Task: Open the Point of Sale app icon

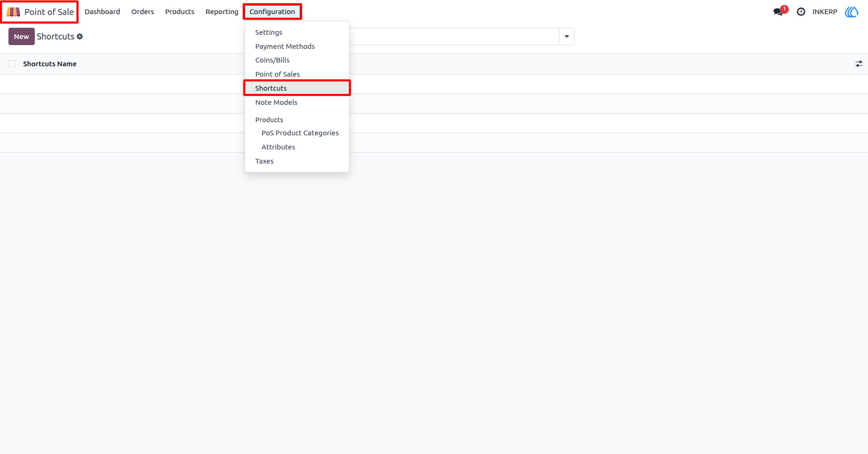Action: (13, 12)
